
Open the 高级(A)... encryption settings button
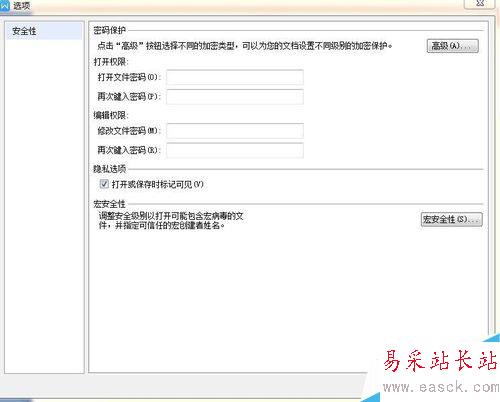(x=453, y=46)
